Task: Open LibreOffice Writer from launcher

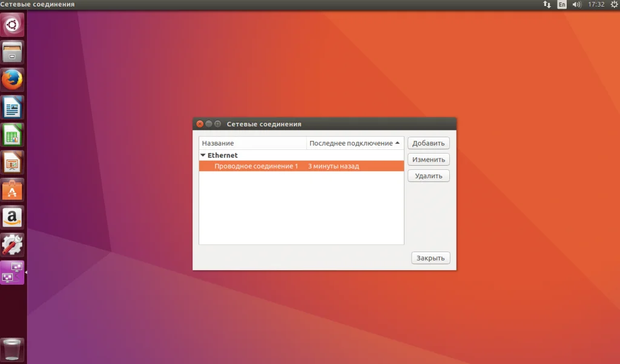Action: (12, 108)
